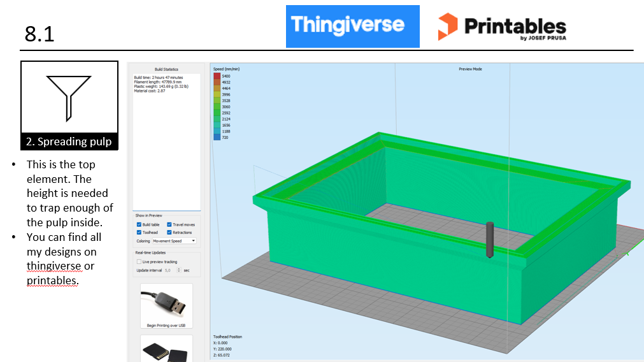Uncheck the Retractions checkbox
Screen dimensions: 644x362
point(169,233)
